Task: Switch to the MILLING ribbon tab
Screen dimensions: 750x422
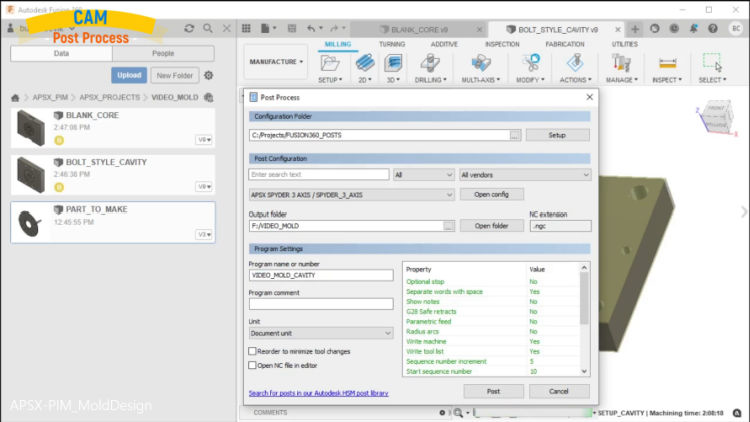Action: tap(338, 44)
